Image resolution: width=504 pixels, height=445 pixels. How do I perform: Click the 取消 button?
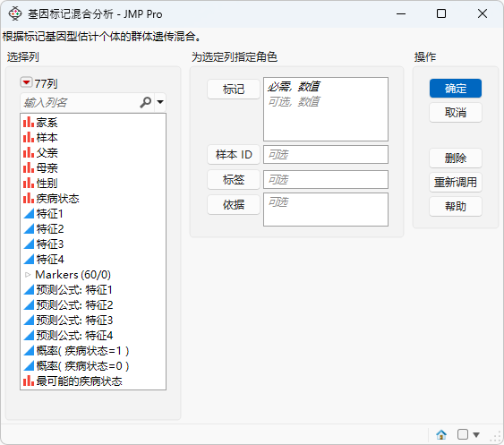pos(456,113)
